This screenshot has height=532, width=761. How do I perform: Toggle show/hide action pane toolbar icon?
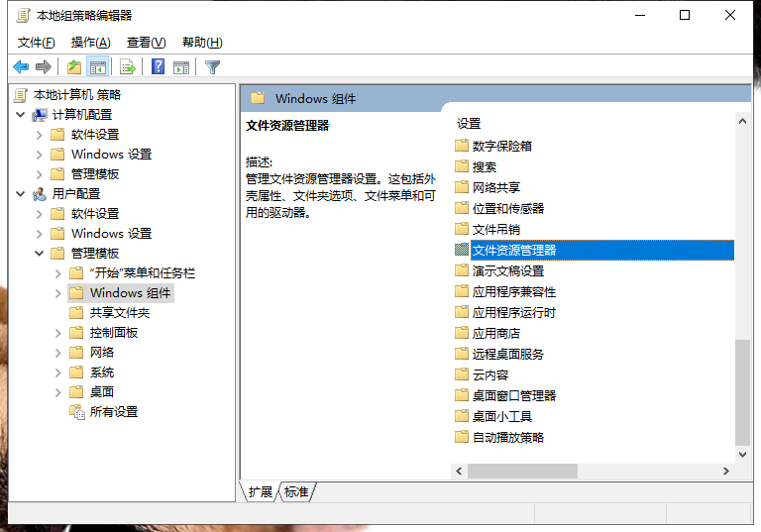[x=181, y=67]
